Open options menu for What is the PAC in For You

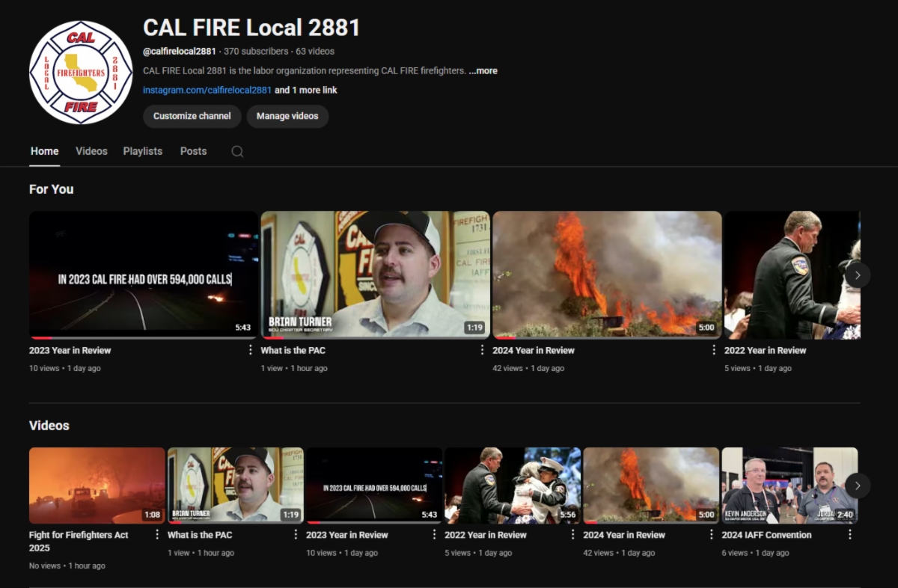coord(482,350)
